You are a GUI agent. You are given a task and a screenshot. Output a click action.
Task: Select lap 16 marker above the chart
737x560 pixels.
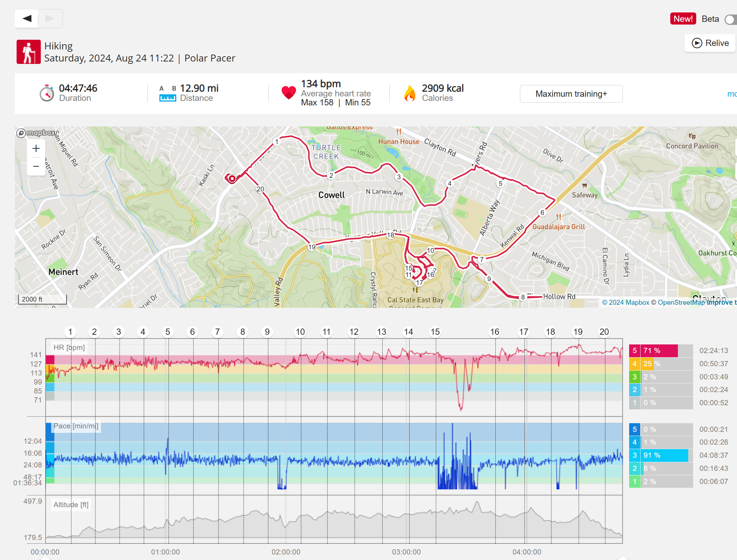495,332
